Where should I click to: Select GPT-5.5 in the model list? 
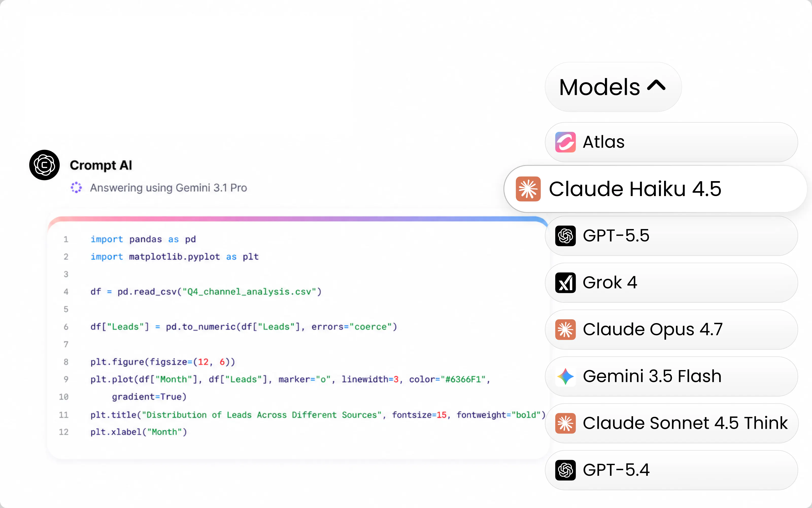click(x=671, y=236)
